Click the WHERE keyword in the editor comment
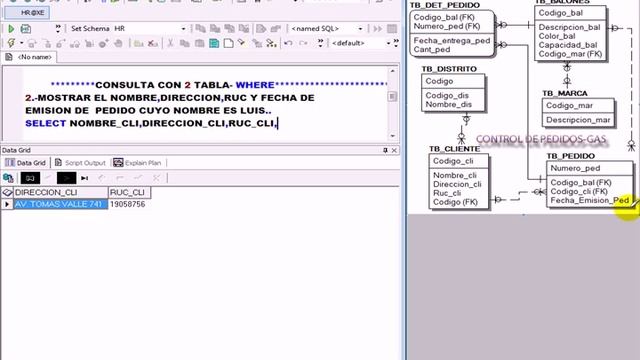Screen dimensions: 640x360 point(255,85)
